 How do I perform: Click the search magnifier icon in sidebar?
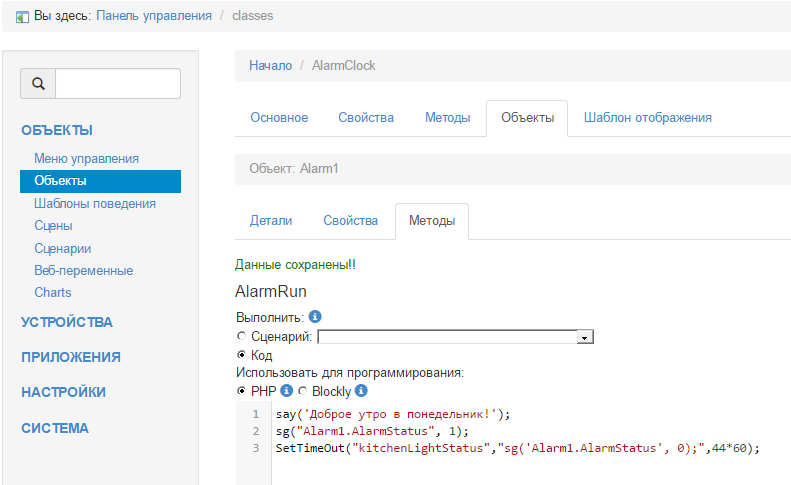[38, 84]
